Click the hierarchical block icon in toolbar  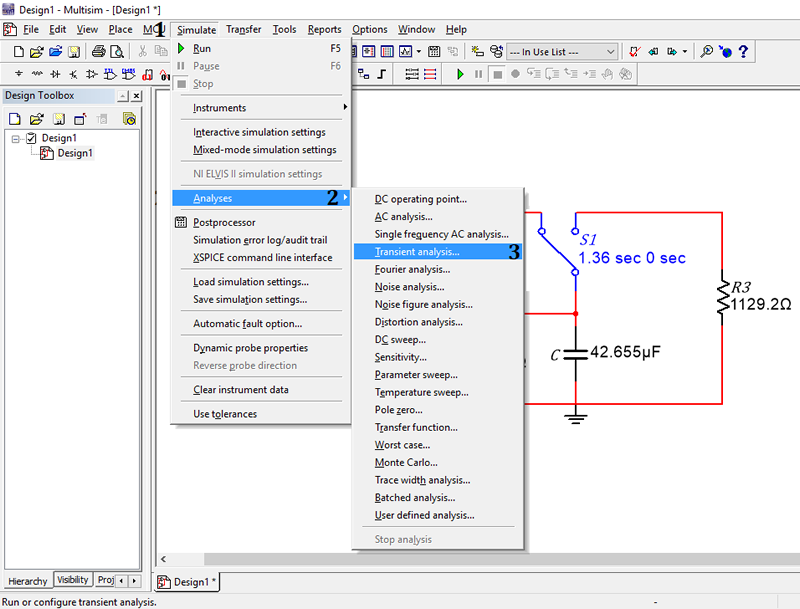click(363, 74)
